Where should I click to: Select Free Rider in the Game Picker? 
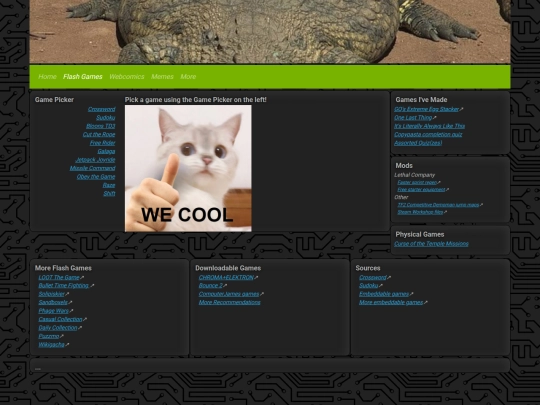tap(103, 143)
